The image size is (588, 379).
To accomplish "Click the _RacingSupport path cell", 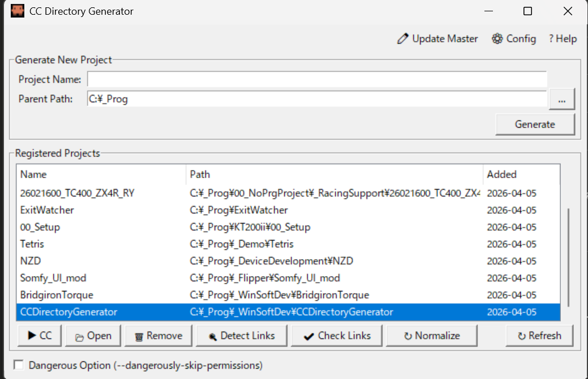I will [x=335, y=193].
